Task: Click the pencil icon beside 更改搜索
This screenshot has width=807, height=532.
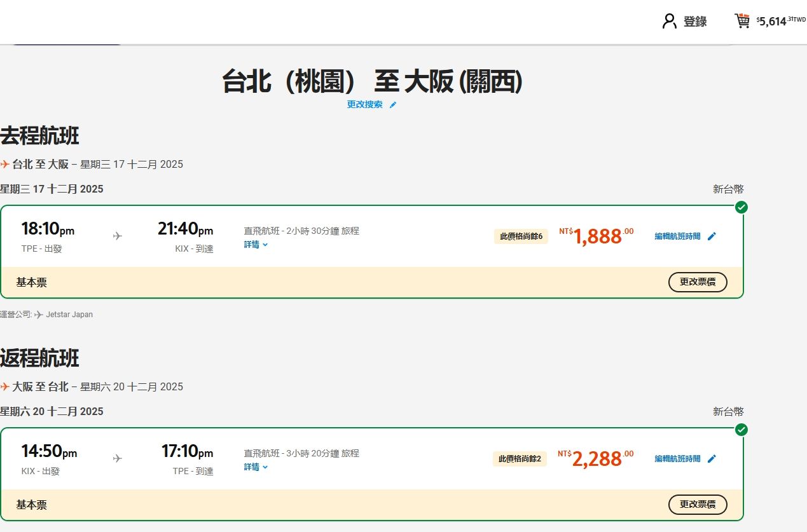Action: [x=393, y=105]
